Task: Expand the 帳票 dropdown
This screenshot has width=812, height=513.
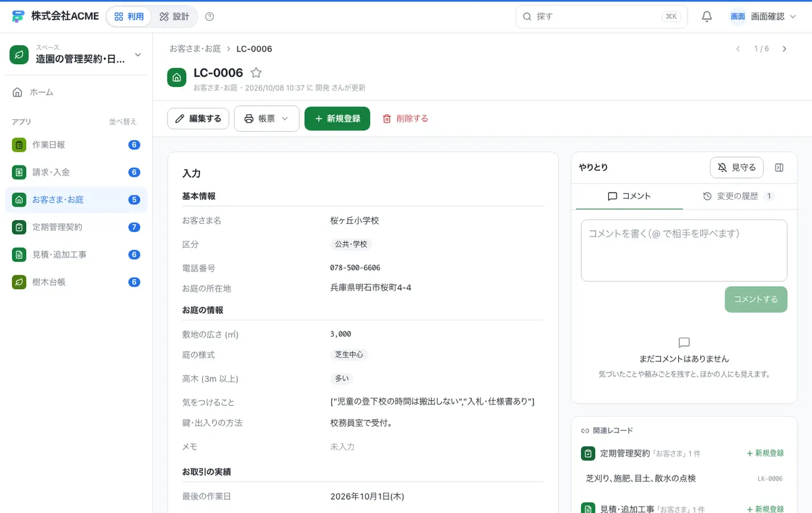Action: point(266,119)
